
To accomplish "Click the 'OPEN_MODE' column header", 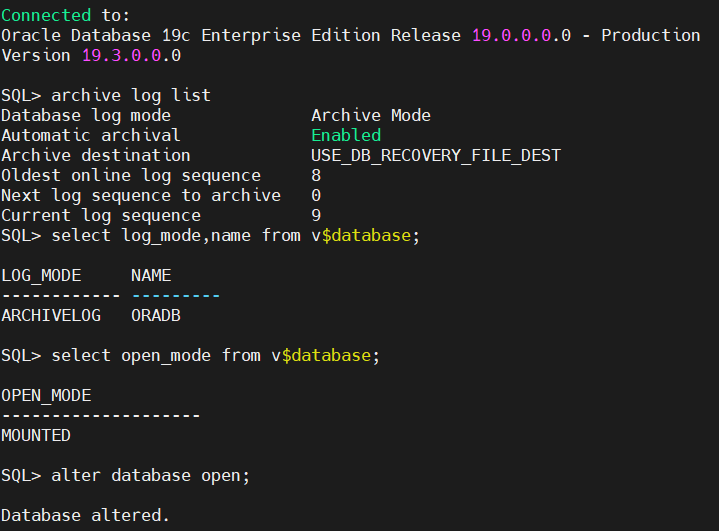I will tap(46, 395).
